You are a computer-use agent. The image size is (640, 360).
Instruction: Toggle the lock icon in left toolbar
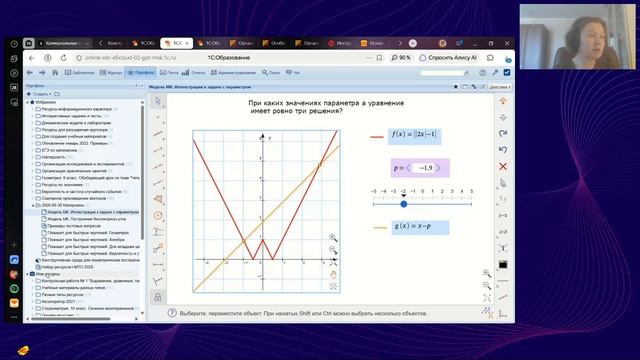158,297
